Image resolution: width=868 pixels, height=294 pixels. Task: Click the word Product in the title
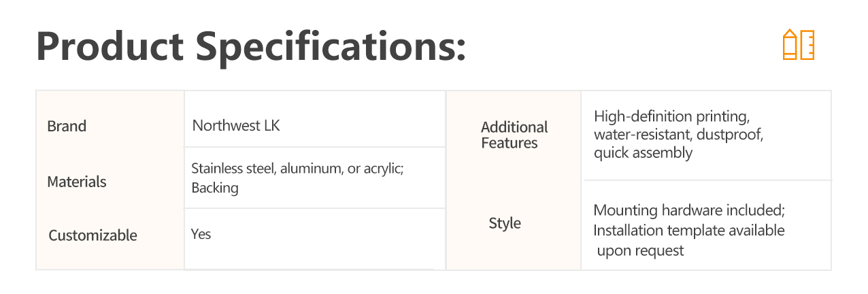(110, 46)
